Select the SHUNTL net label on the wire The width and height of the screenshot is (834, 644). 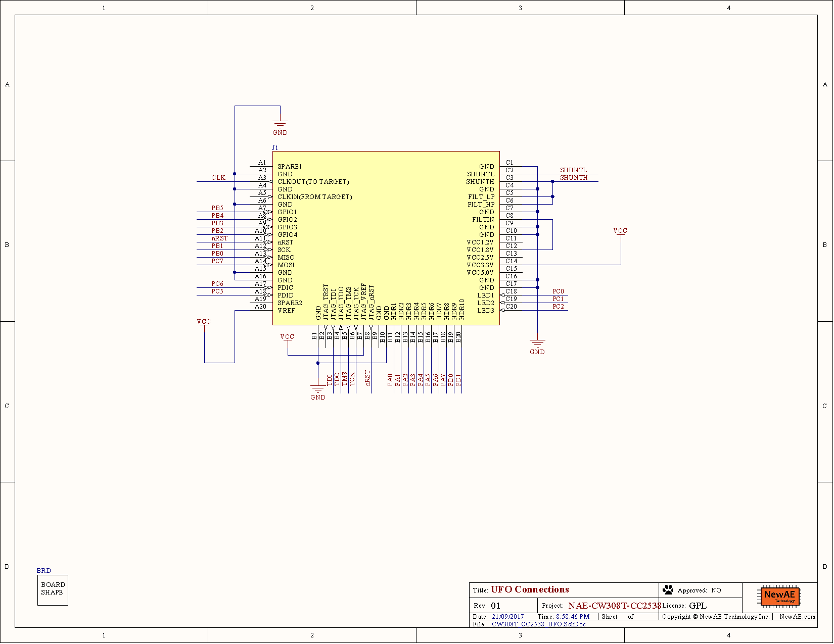pyautogui.click(x=573, y=170)
